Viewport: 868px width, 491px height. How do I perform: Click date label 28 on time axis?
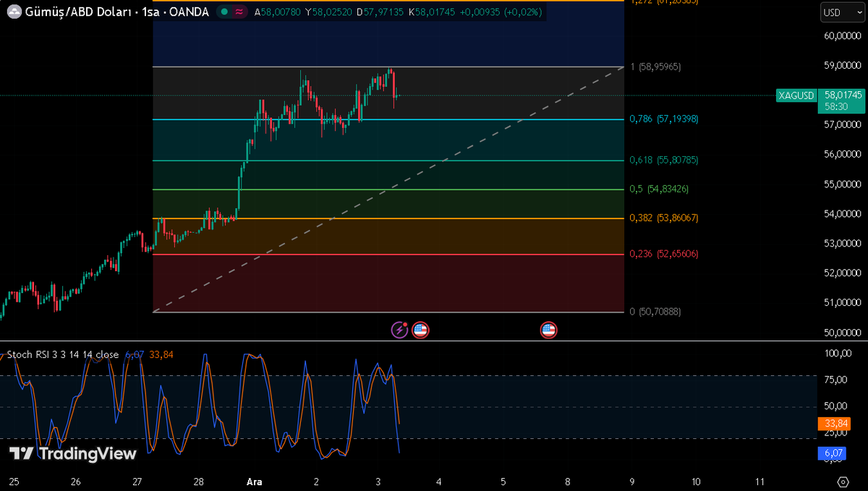[199, 482]
